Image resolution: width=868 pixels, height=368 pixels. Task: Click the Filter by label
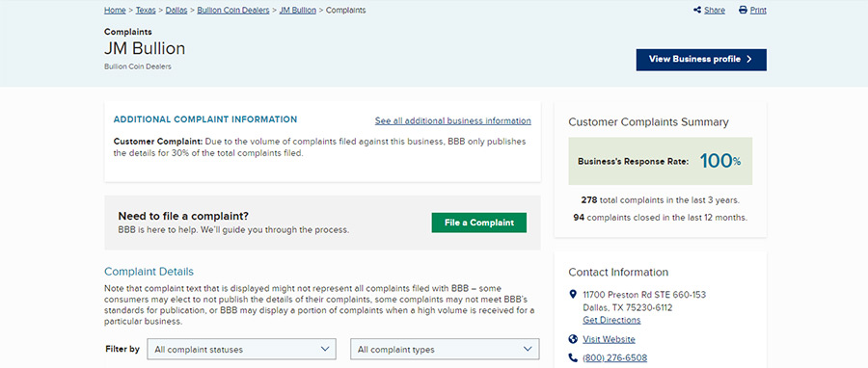(122, 349)
